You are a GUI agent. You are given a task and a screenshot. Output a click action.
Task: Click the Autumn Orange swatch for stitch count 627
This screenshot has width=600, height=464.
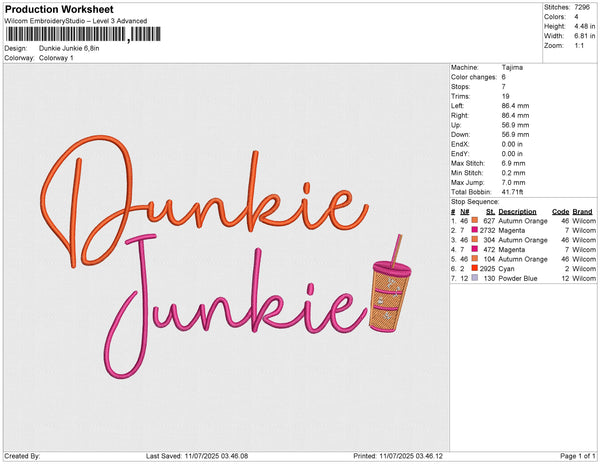coord(475,220)
